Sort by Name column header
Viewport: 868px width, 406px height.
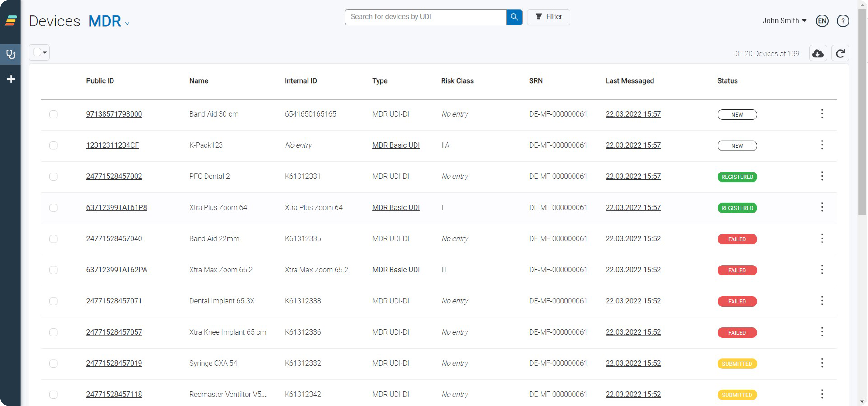coord(199,81)
